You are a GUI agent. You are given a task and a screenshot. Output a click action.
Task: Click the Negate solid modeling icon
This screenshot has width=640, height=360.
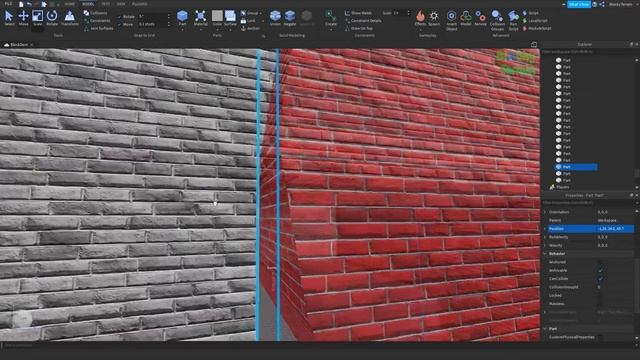click(x=290, y=16)
